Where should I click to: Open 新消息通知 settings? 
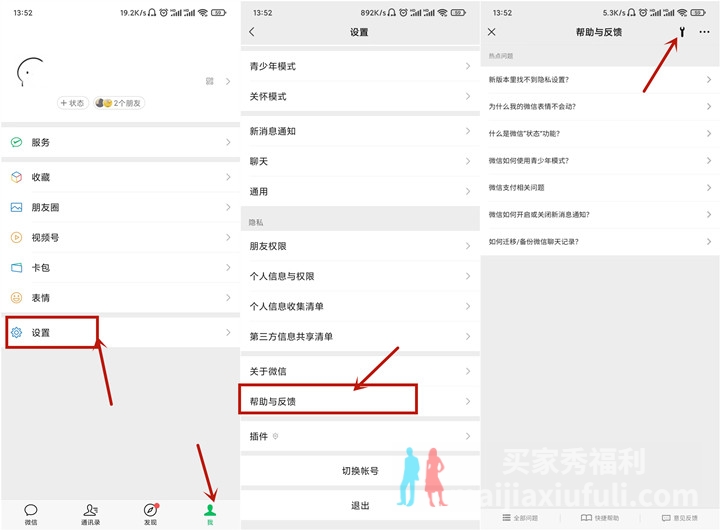tap(360, 131)
